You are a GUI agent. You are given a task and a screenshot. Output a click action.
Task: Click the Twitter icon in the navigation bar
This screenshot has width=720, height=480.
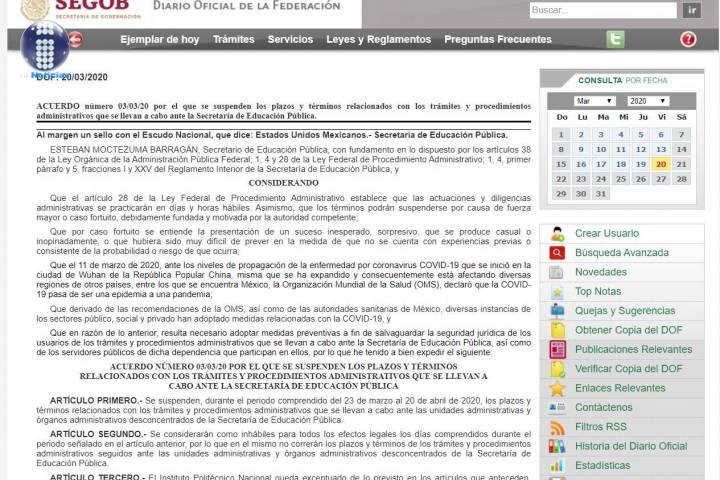point(615,40)
